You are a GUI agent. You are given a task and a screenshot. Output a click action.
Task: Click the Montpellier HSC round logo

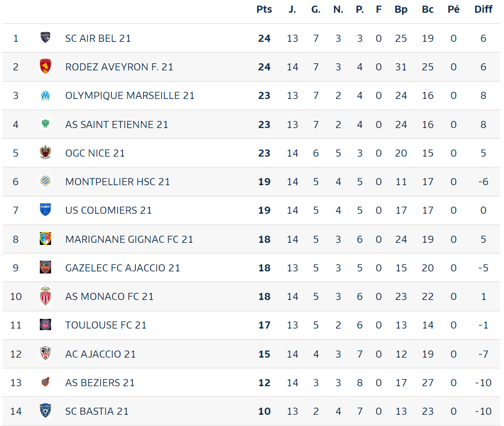pos(45,181)
